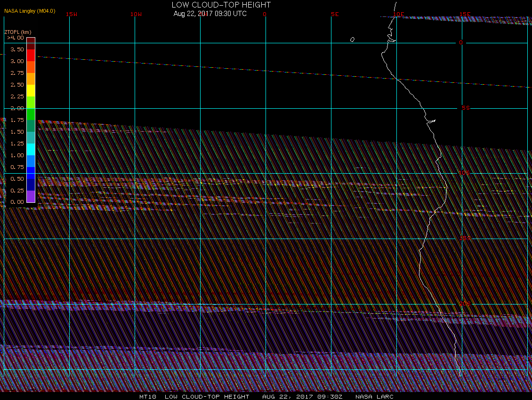532x400 pixels.
Task: Pick the red swatch near 3.50 km
Action: click(x=31, y=56)
